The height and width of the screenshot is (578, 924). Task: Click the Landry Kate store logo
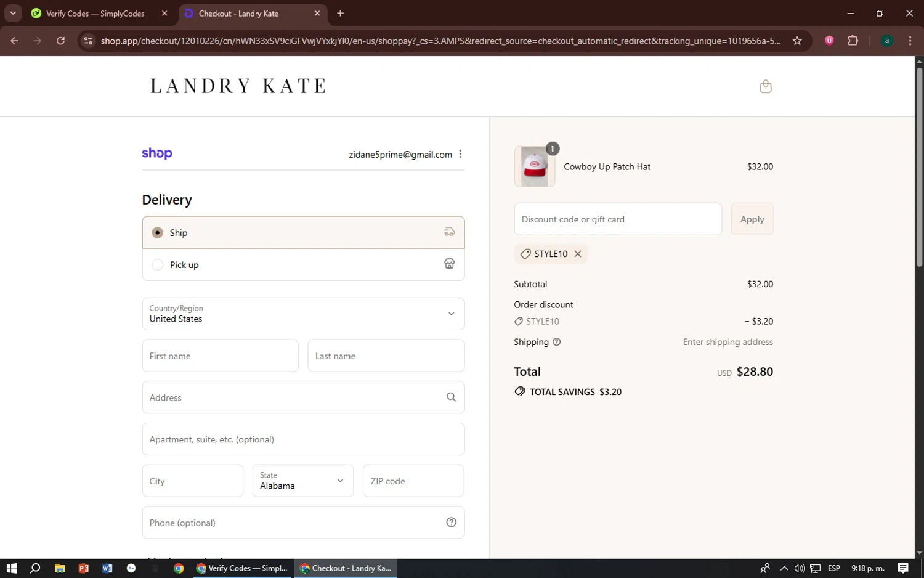(238, 86)
